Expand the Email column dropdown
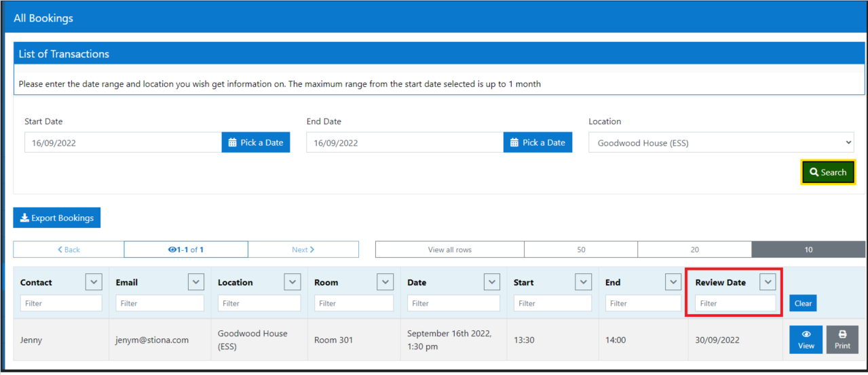The image size is (868, 375). pyautogui.click(x=196, y=282)
